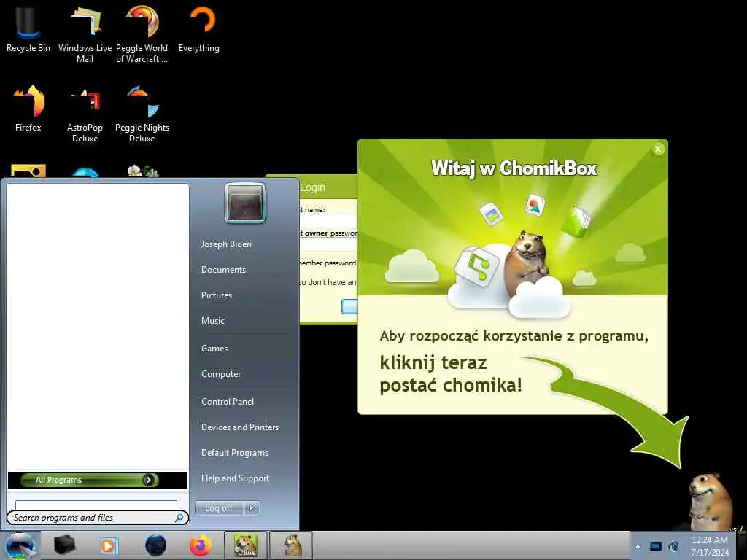Image resolution: width=747 pixels, height=560 pixels.
Task: Open the black folder taskbar icon
Action: [64, 545]
